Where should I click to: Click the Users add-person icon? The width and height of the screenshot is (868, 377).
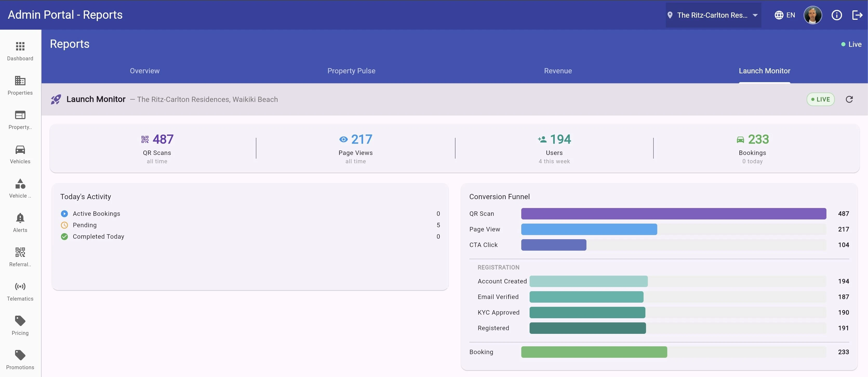tap(542, 139)
